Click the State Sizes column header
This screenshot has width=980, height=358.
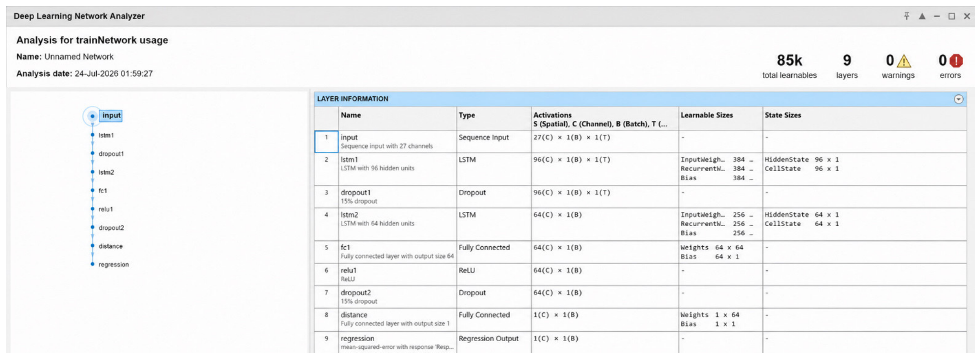click(865, 118)
